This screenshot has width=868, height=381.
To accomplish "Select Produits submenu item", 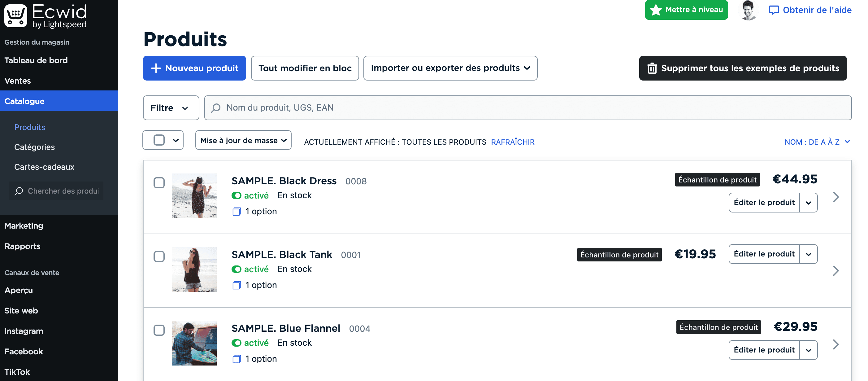I will pos(30,127).
